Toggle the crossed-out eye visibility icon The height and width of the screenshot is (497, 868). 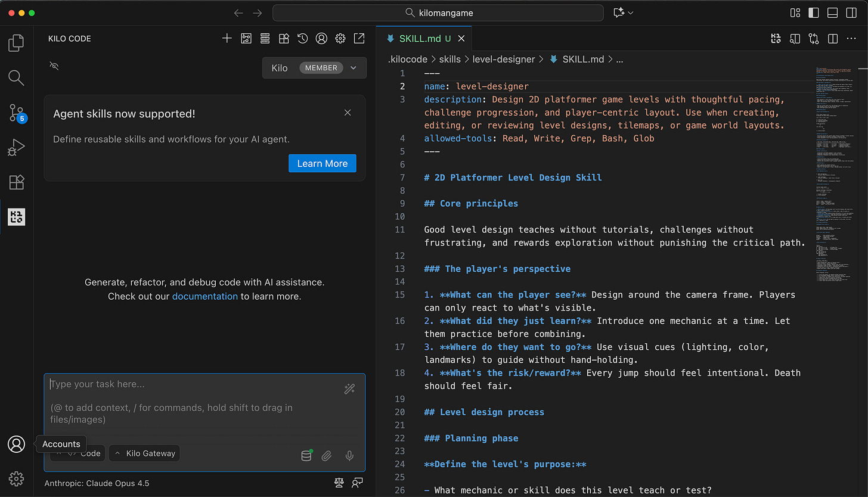54,66
